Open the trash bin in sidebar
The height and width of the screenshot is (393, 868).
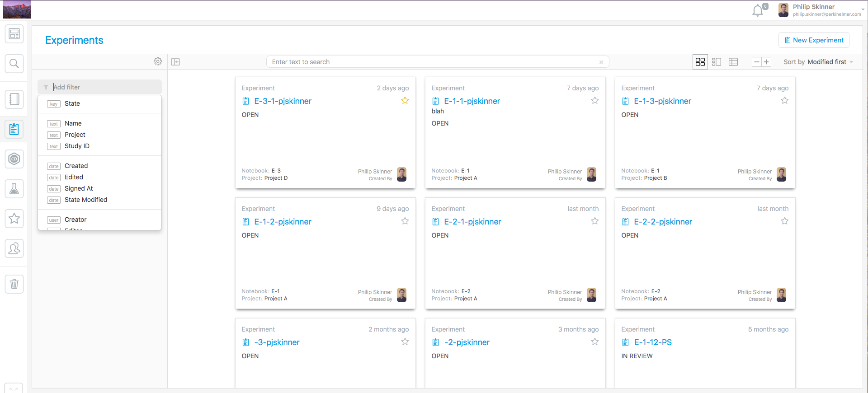(x=14, y=284)
